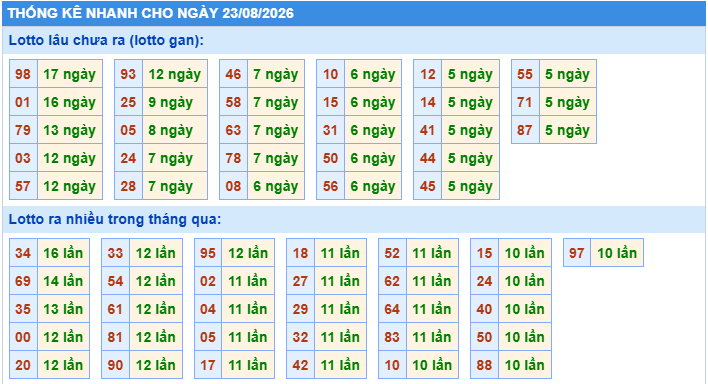This screenshot has height=384, width=708.
Task: Click '10 lần' beside number 88
Action: [x=525, y=365]
